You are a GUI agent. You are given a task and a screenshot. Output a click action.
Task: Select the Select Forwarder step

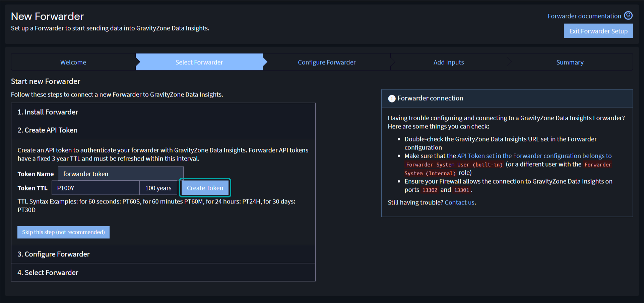pyautogui.click(x=199, y=62)
